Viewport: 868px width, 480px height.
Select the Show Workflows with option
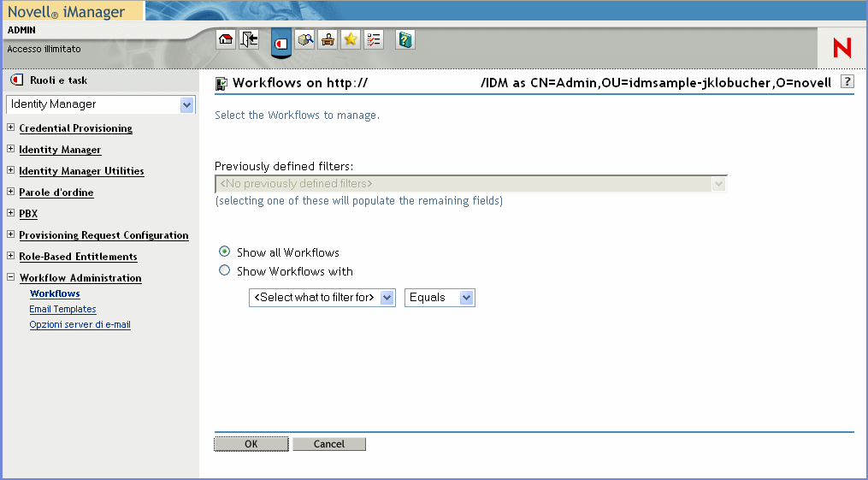point(225,270)
